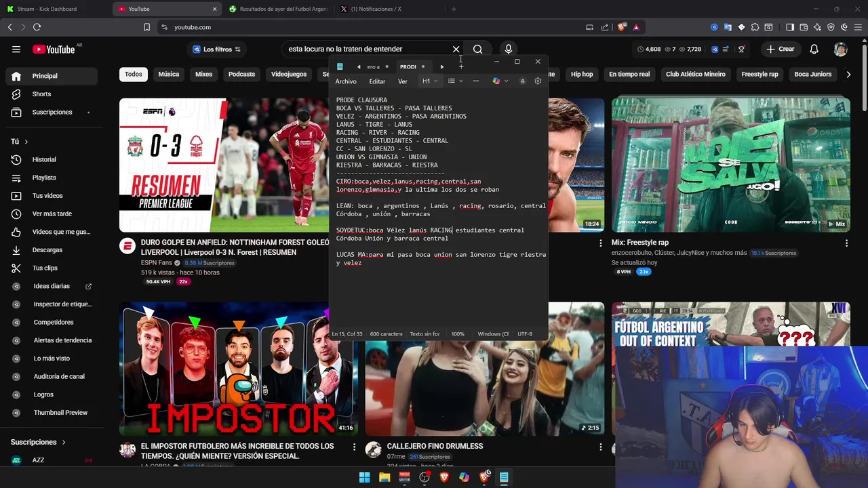The image size is (868, 488).
Task: Open the Editar menu in Notepad
Action: (377, 81)
